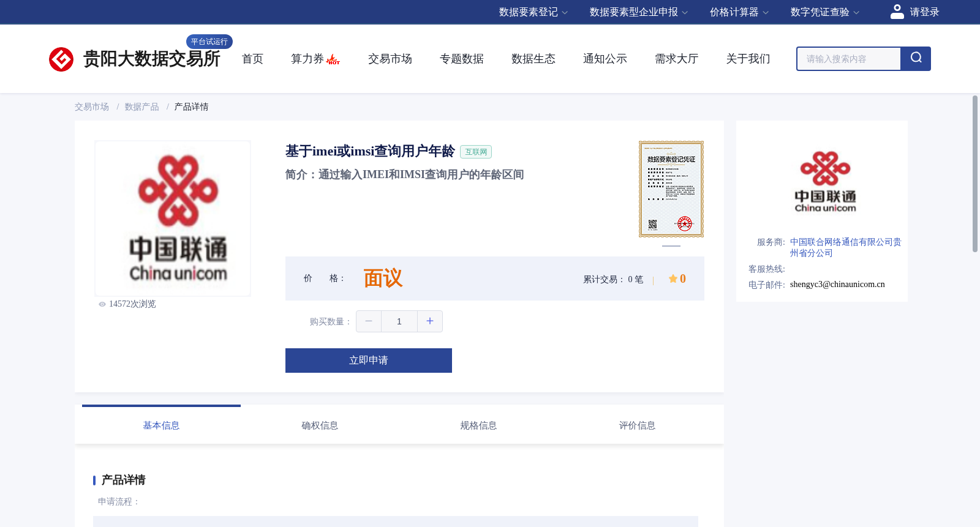Image resolution: width=980 pixels, height=527 pixels.
Task: Click the 产品详情 breadcrumb text
Action: pyautogui.click(x=191, y=107)
